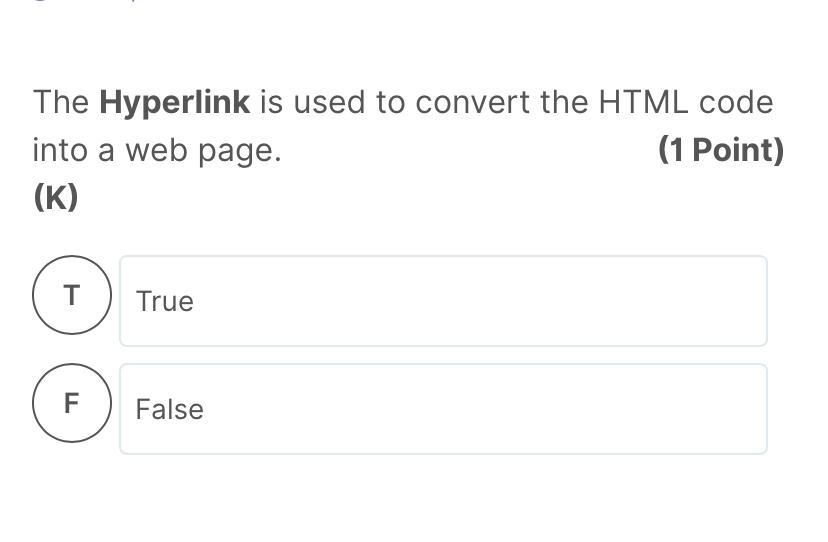Screen dimensions: 828x542
Task: Choose the False answer box
Action: (443, 409)
